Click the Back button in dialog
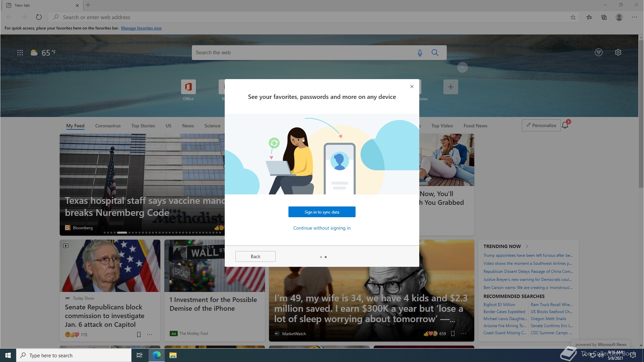 point(256,256)
